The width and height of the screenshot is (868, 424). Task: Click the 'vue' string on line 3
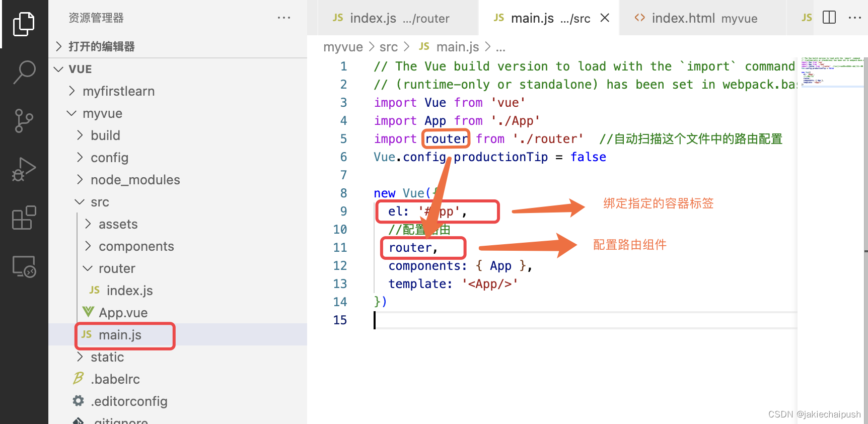coord(508,103)
